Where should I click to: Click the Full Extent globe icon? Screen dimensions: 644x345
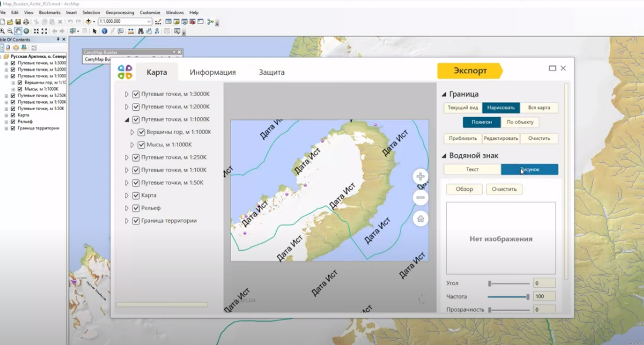[26, 31]
